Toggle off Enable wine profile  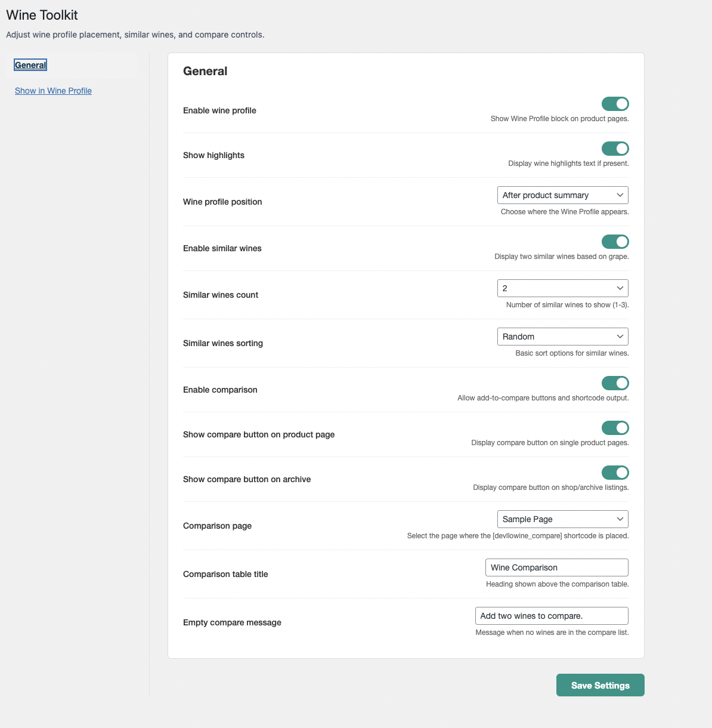click(x=615, y=103)
